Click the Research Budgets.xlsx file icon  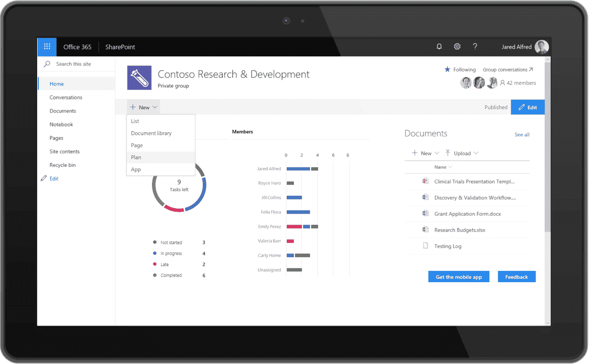point(425,230)
